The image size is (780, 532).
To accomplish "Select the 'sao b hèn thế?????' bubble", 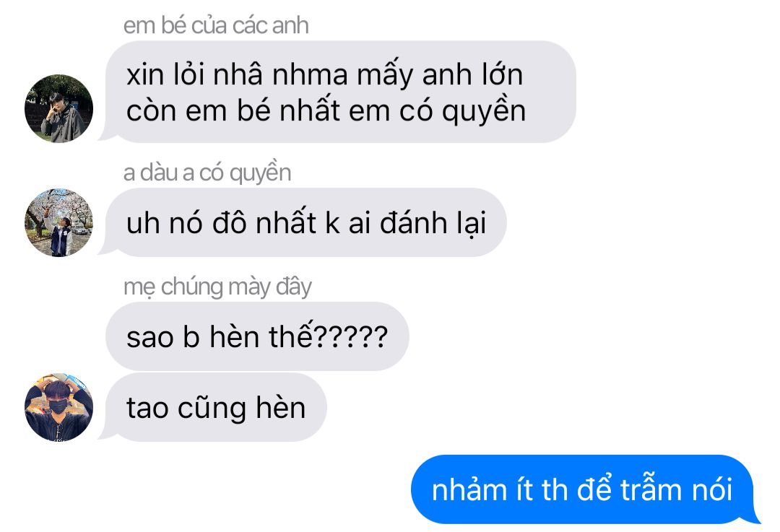I will pyautogui.click(x=257, y=336).
